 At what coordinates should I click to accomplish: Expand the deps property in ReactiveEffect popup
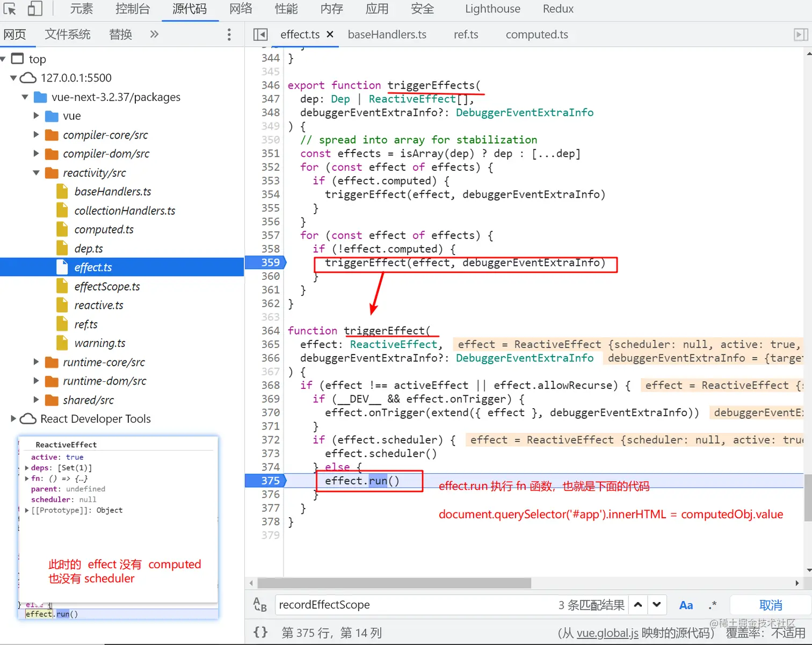click(27, 468)
